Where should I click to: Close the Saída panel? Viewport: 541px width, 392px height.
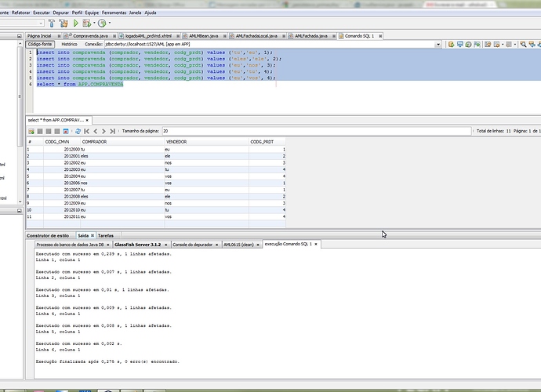(x=93, y=235)
